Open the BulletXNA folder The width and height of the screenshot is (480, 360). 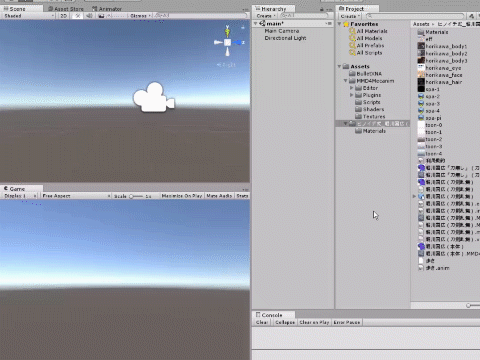pos(365,74)
